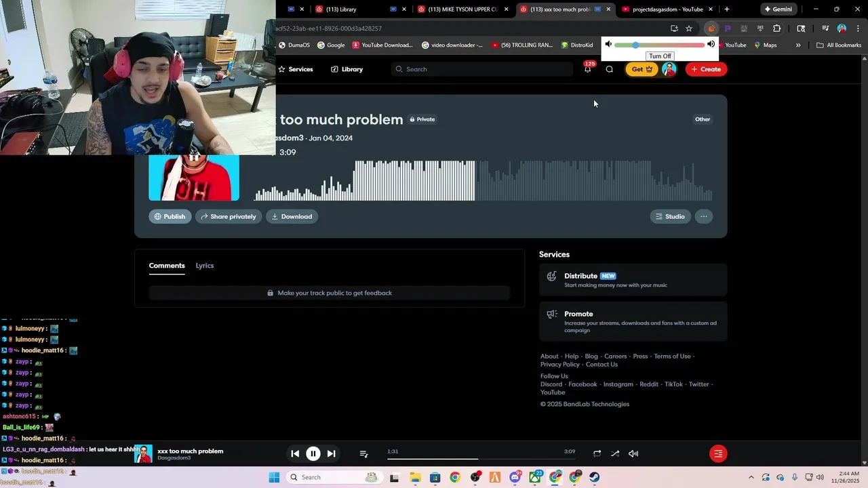Click Share privately
Screen dimensions: 868x488
point(229,216)
